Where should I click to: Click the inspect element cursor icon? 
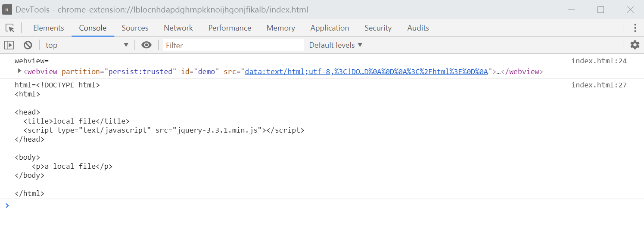tap(10, 28)
